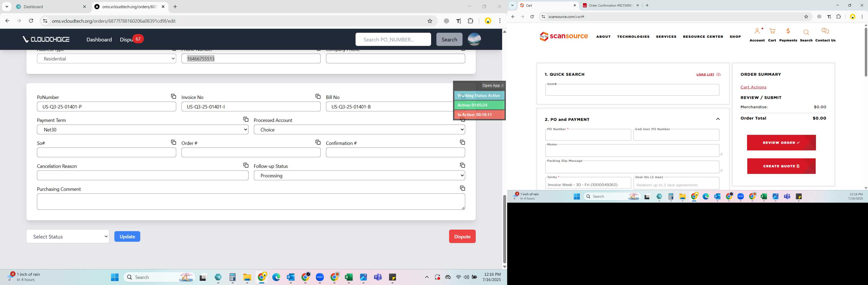
Task: Copy the Payment Term value
Action: 246,120
